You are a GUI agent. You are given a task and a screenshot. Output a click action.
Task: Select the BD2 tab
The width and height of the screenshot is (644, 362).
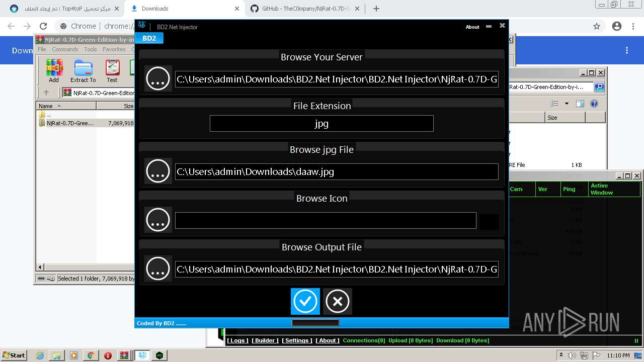coord(149,38)
